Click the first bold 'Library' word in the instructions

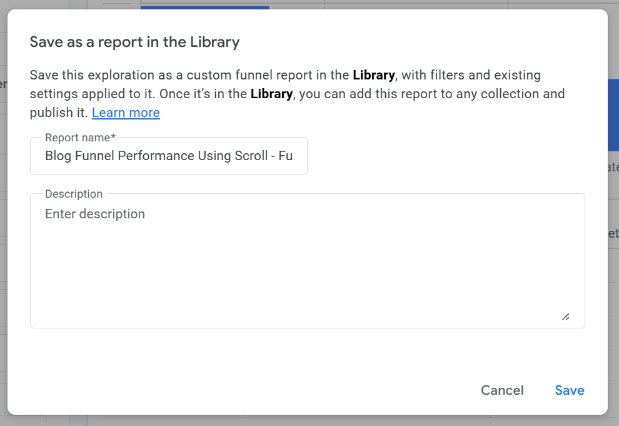373,75
